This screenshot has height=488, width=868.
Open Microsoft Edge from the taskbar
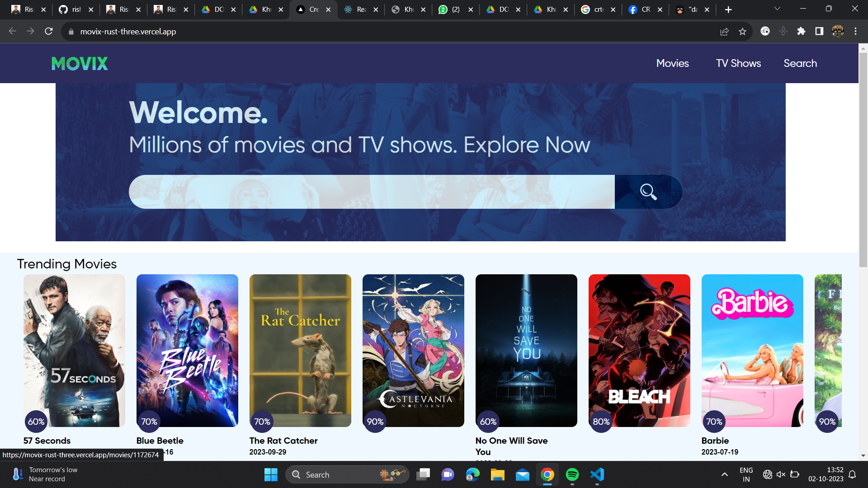(x=473, y=474)
